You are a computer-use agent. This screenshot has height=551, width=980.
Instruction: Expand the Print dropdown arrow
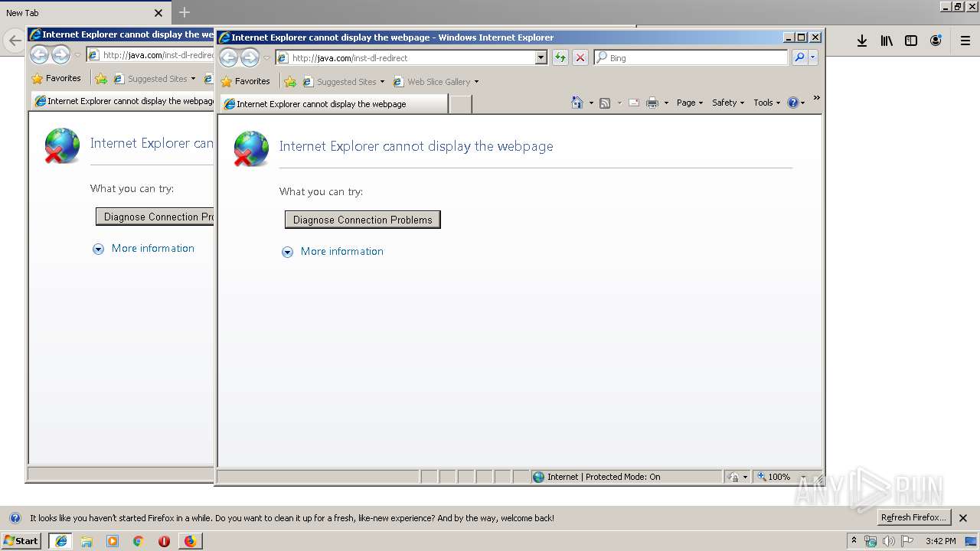click(x=666, y=103)
